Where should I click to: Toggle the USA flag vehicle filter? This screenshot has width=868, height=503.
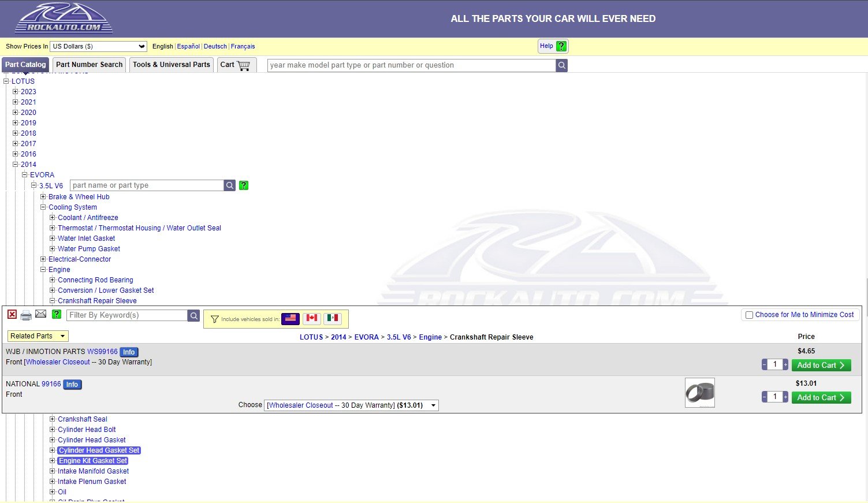(x=290, y=318)
